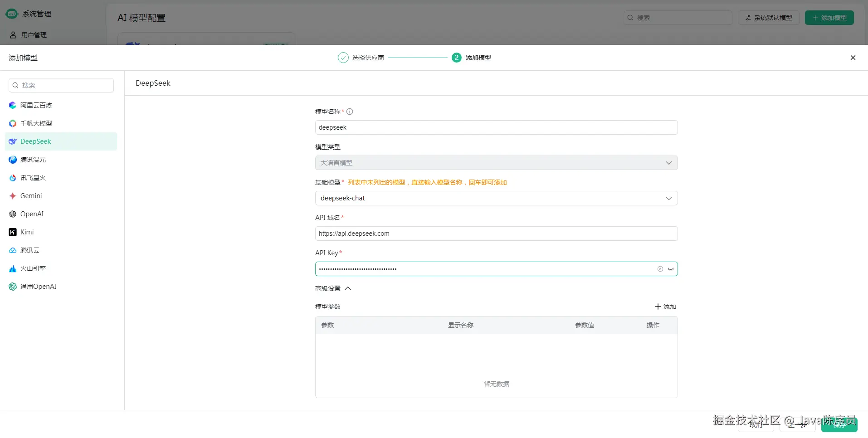
Task: Click the 参数值 column header
Action: (585, 325)
